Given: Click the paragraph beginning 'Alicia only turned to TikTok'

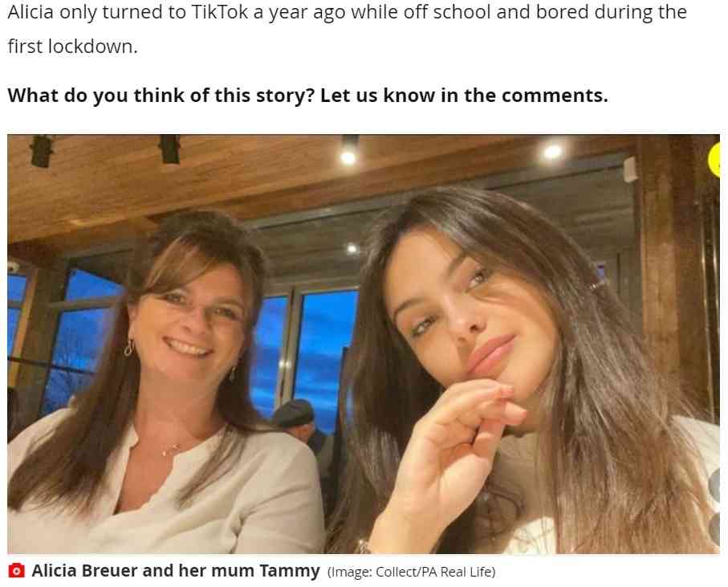Looking at the screenshot, I should 348,29.
